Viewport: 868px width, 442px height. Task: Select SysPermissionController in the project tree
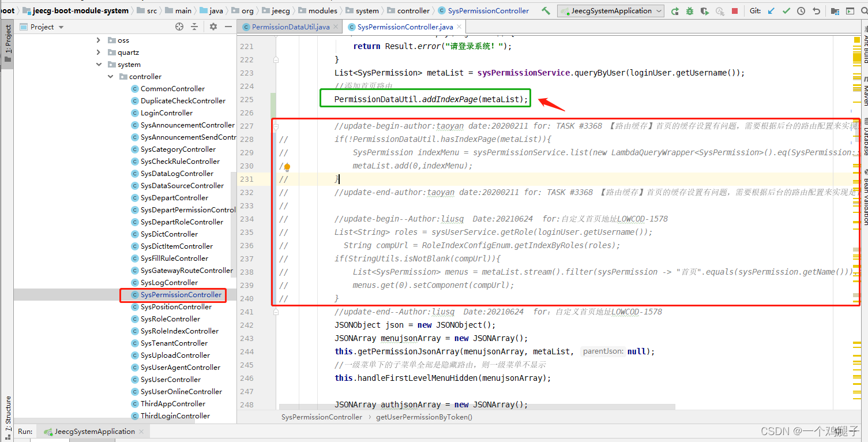click(181, 295)
